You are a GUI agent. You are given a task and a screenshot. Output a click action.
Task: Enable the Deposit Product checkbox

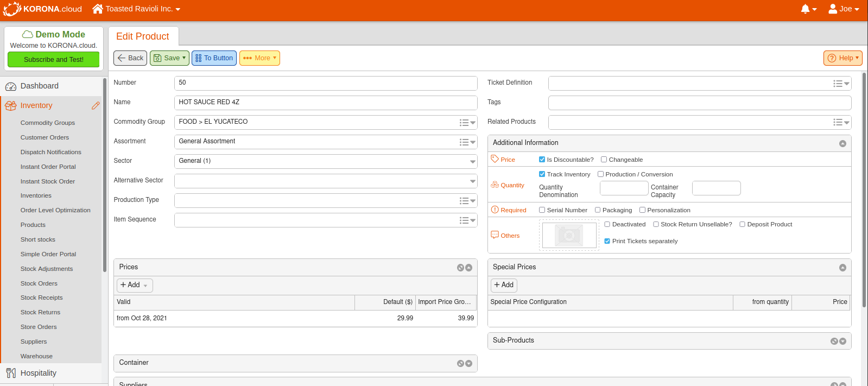(x=742, y=224)
